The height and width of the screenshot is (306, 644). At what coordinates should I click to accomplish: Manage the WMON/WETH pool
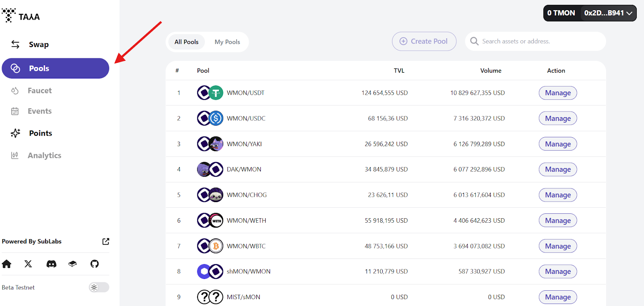pyautogui.click(x=558, y=221)
